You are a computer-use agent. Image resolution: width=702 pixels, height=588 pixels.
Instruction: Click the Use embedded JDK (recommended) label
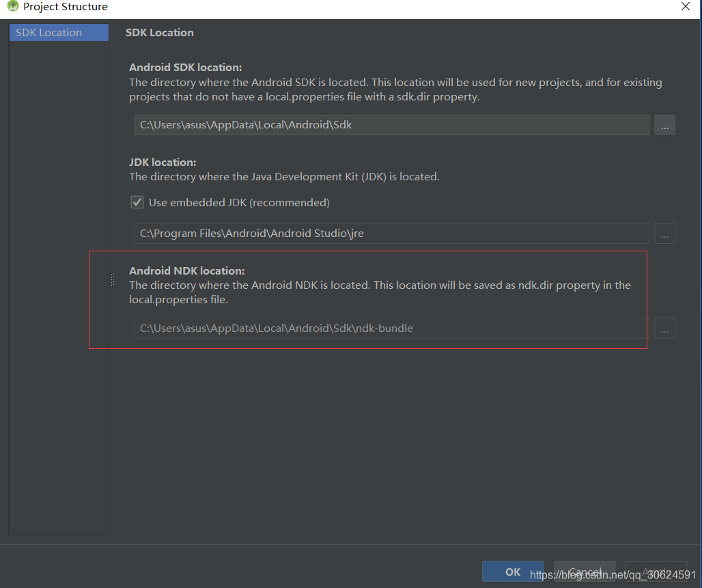pyautogui.click(x=239, y=202)
